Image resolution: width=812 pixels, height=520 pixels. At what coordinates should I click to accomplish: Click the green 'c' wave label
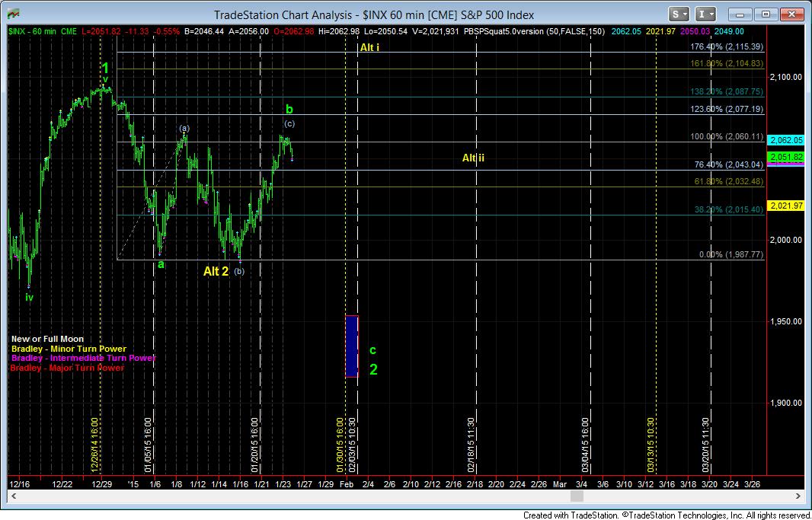click(x=372, y=350)
